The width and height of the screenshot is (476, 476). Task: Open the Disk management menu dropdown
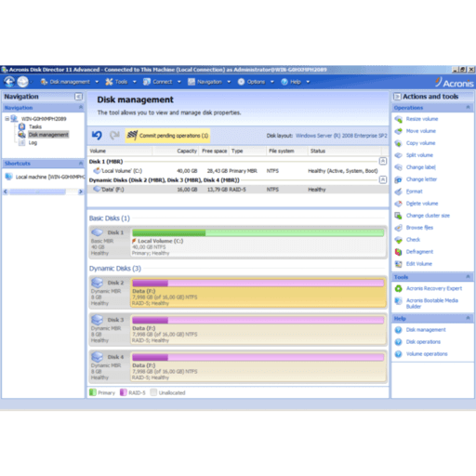[97, 82]
